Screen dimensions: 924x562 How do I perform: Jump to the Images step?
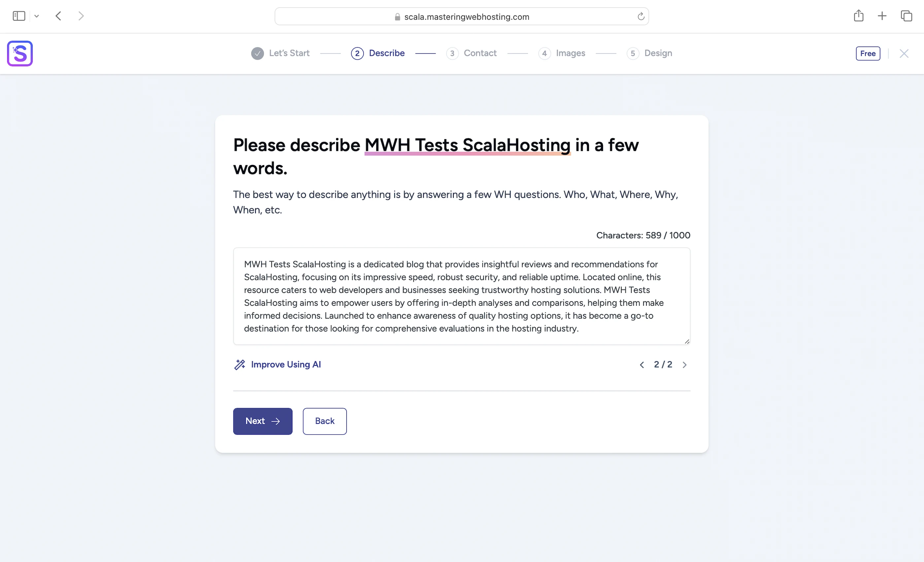pos(562,53)
